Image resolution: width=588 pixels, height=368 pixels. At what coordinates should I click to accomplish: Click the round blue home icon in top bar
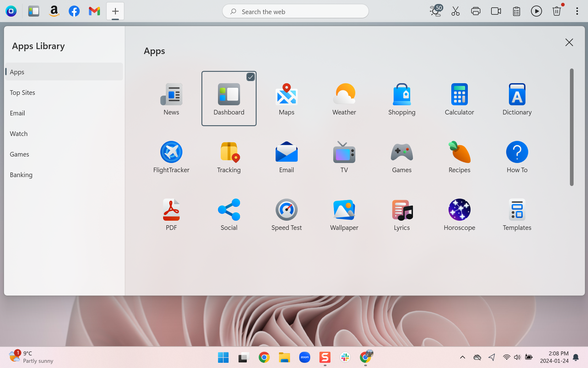(x=11, y=11)
